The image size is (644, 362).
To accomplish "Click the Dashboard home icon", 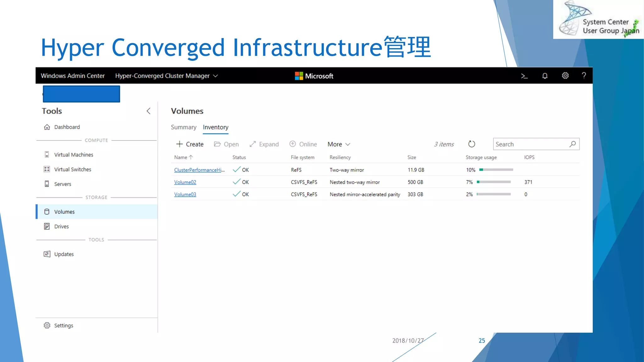I will pyautogui.click(x=47, y=127).
